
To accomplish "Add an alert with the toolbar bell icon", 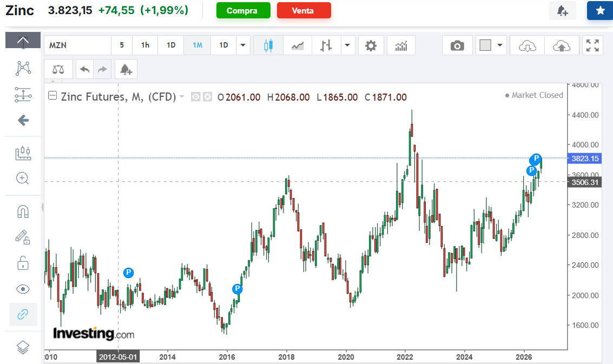I will (126, 70).
